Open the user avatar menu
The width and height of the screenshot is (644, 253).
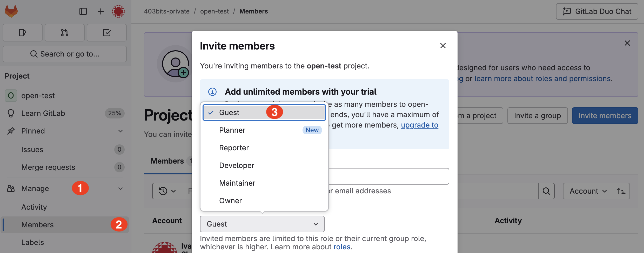[x=118, y=11]
